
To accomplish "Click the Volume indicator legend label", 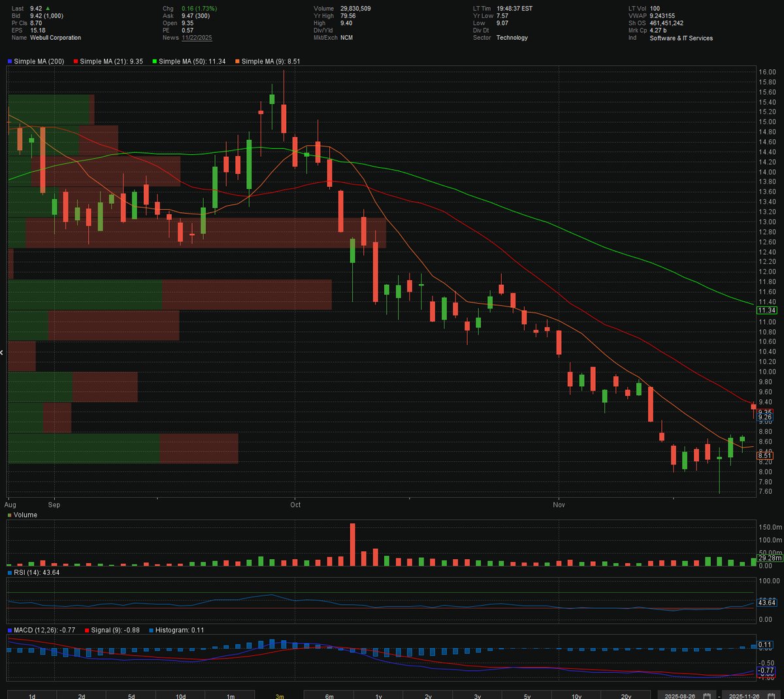I will click(x=25, y=515).
